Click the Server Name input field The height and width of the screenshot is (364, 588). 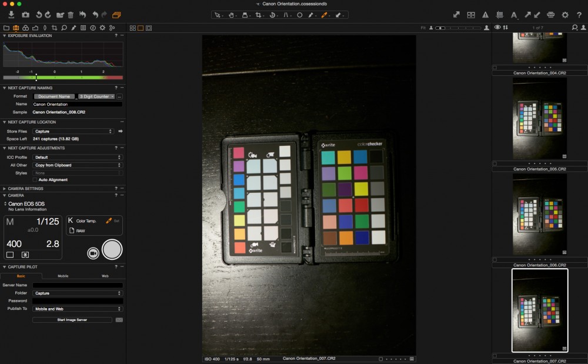pos(78,285)
